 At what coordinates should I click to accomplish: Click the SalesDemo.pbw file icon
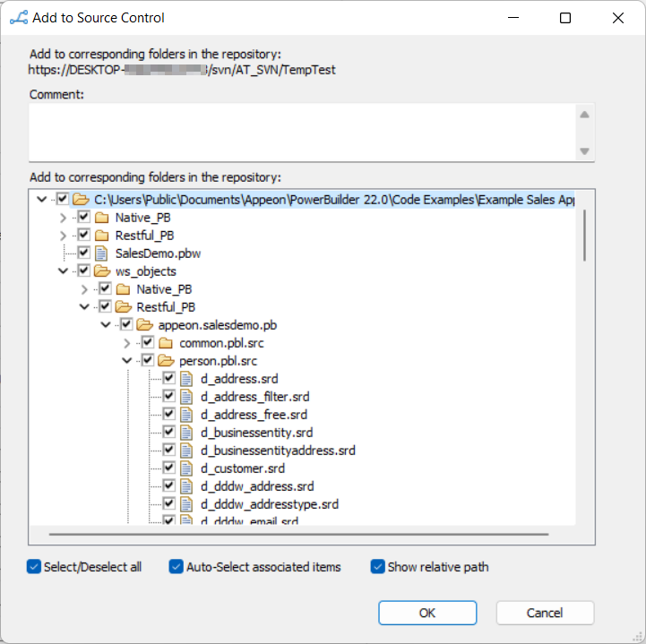(x=101, y=253)
